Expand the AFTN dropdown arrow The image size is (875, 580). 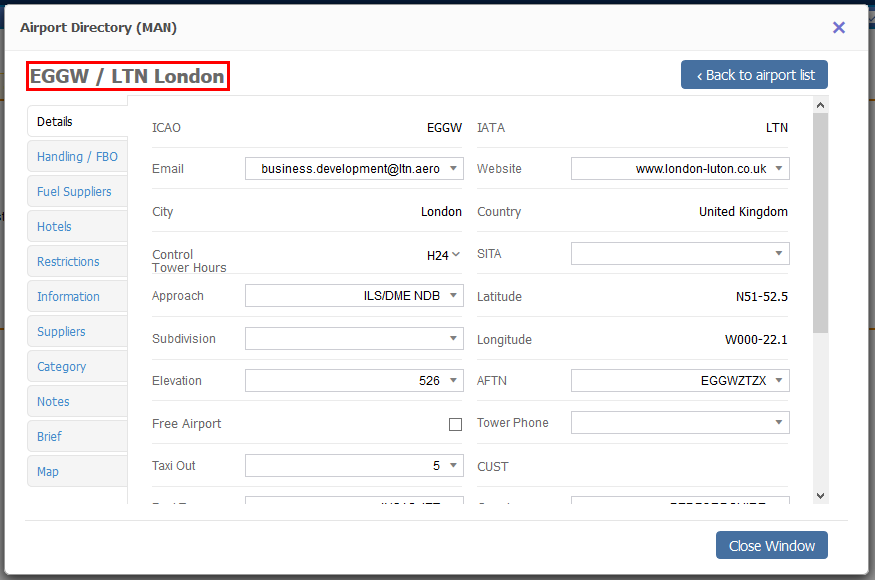point(778,380)
